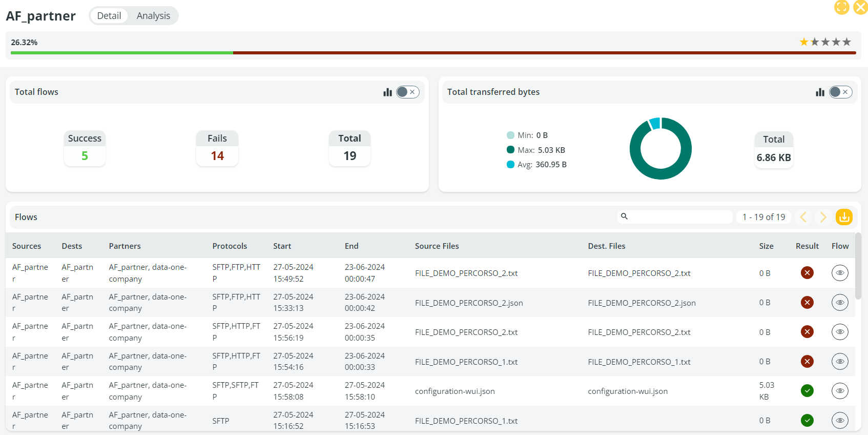The height and width of the screenshot is (435, 868).
Task: Open source file FILE_DEMO_PERCORSO_1.txt at 15:54:16
Action: (x=466, y=362)
